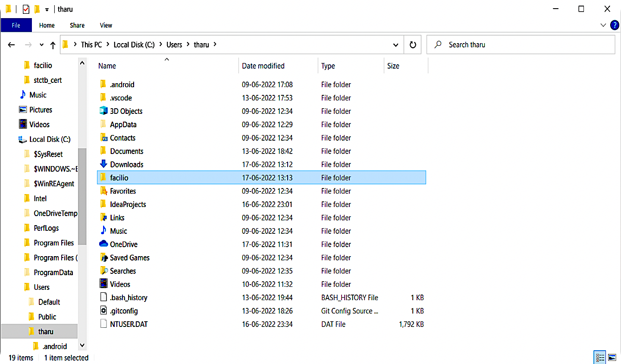Switch to the View ribbon tab

pyautogui.click(x=106, y=25)
